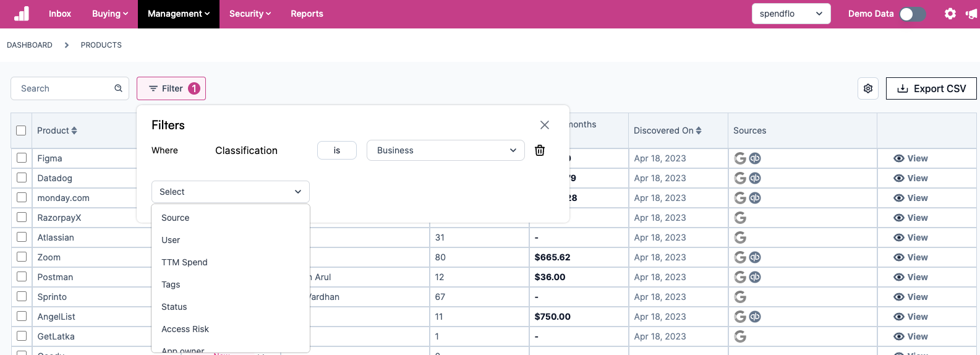Open the Business classification value dropdown
The width and height of the screenshot is (980, 355).
[446, 150]
